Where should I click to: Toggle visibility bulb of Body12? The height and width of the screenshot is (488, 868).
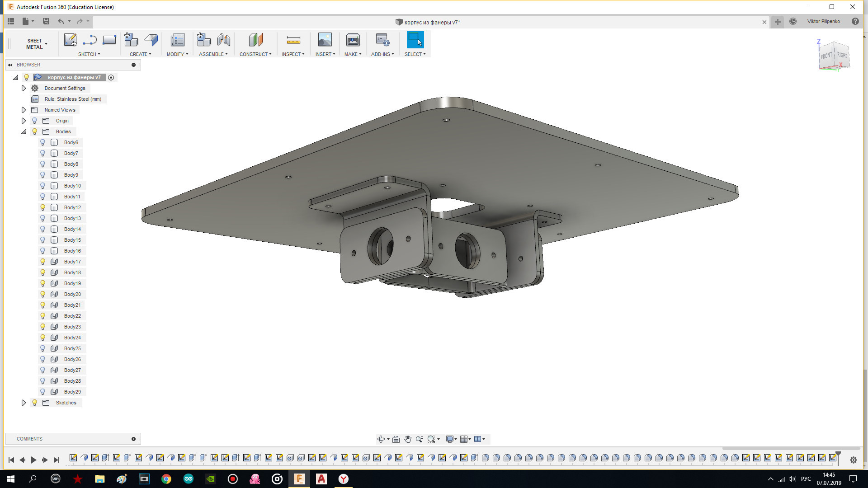[x=43, y=207]
